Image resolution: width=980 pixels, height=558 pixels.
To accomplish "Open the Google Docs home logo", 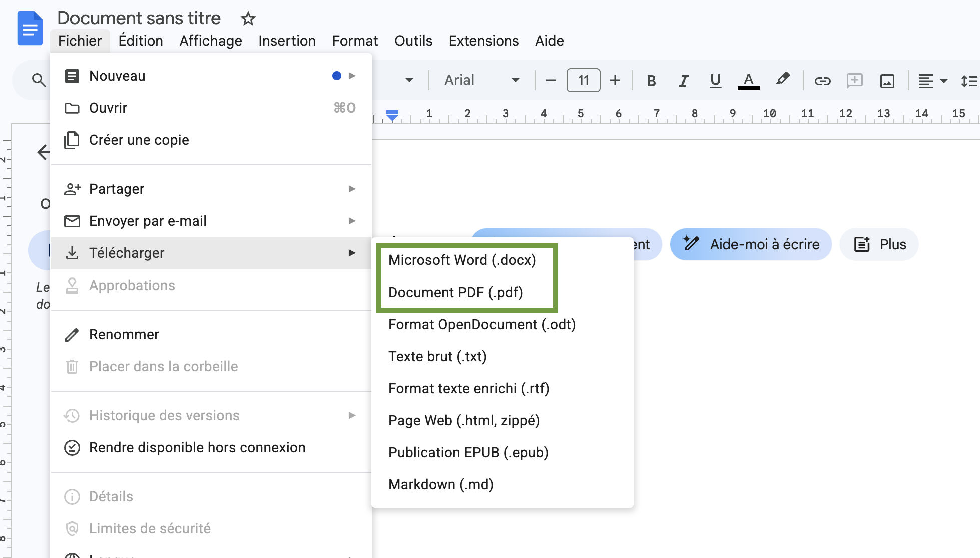I will pos(30,28).
